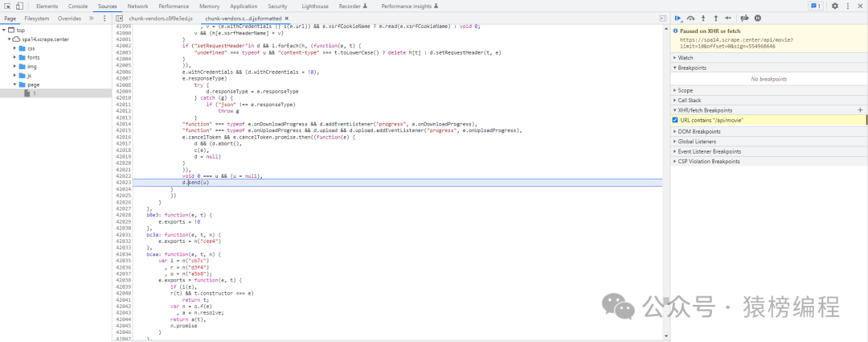Switch navigator to Filesystem tab
868x342 pixels.
click(x=36, y=19)
